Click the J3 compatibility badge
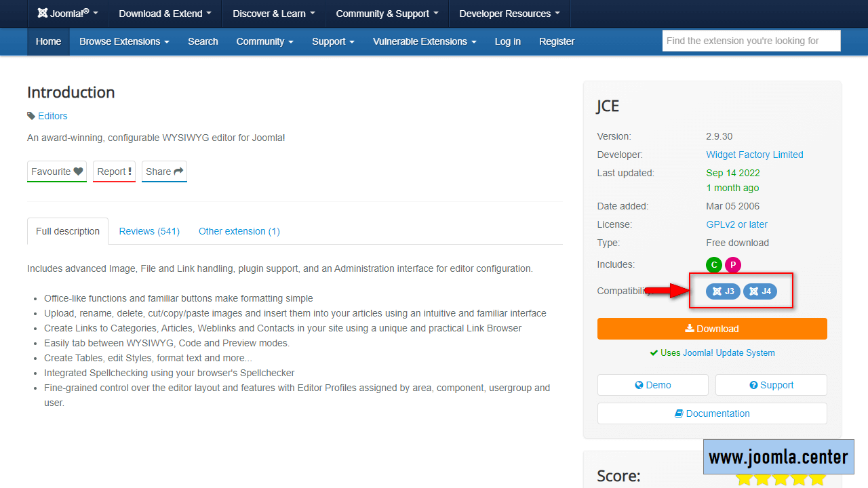The image size is (868, 488). coord(723,291)
